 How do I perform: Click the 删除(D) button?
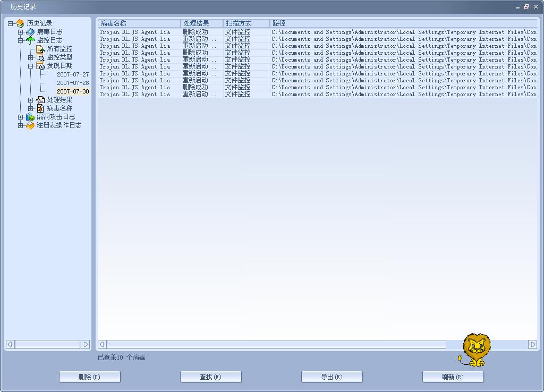point(89,377)
